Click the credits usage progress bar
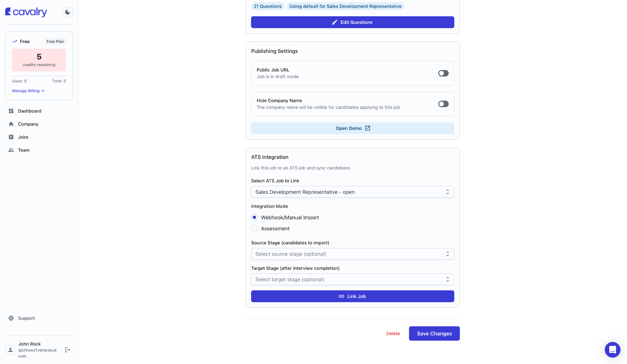The image size is (627, 364). [x=39, y=76]
